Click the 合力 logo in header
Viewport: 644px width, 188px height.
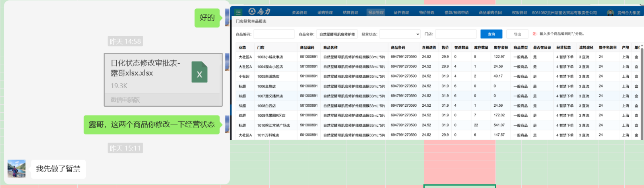click(260, 12)
